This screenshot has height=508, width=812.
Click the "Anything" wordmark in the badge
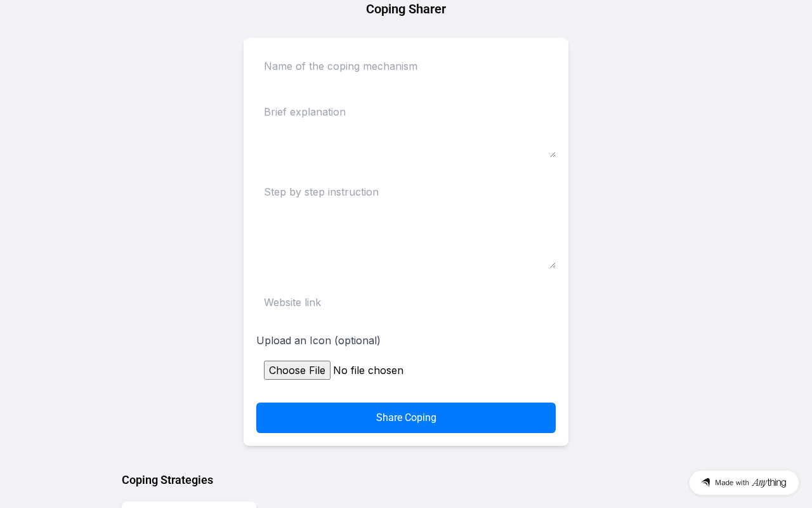[x=769, y=483]
